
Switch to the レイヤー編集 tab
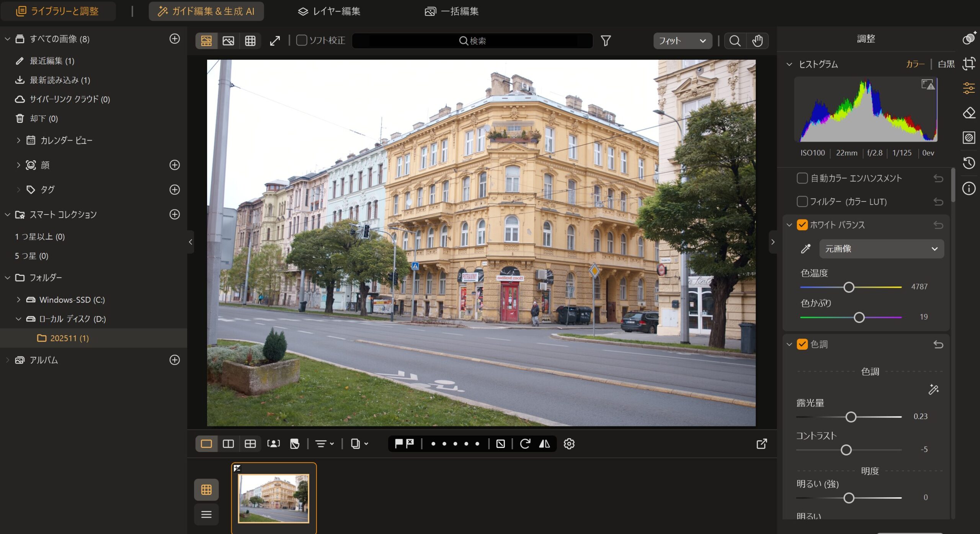pyautogui.click(x=329, y=11)
